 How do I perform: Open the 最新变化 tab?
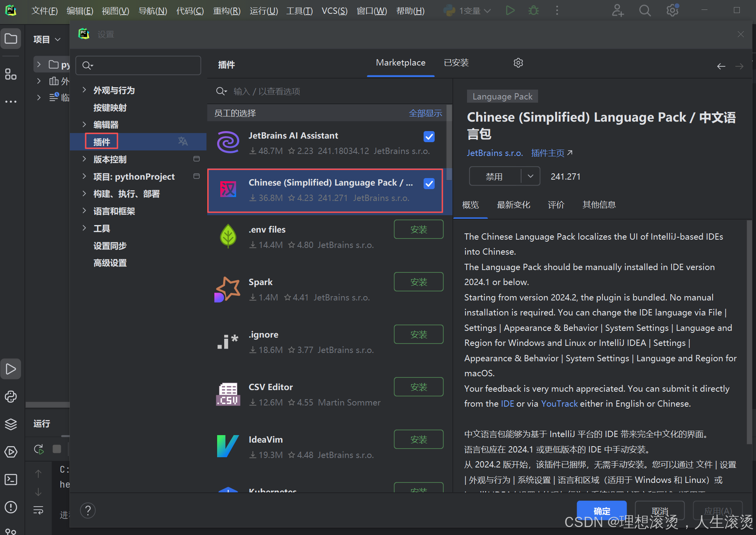(x=513, y=205)
